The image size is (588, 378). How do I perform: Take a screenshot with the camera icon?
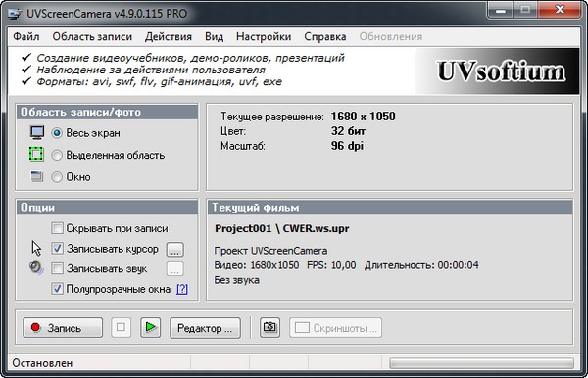click(270, 327)
